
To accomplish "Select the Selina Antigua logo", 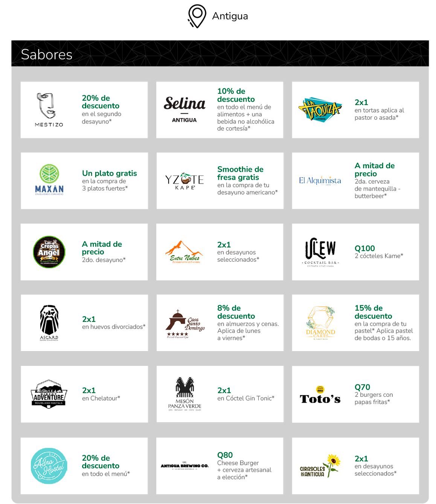I will [184, 110].
